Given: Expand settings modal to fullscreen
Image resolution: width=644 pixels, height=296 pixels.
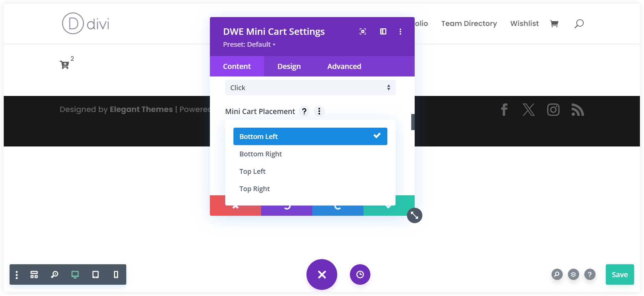Looking at the screenshot, I should click(363, 31).
